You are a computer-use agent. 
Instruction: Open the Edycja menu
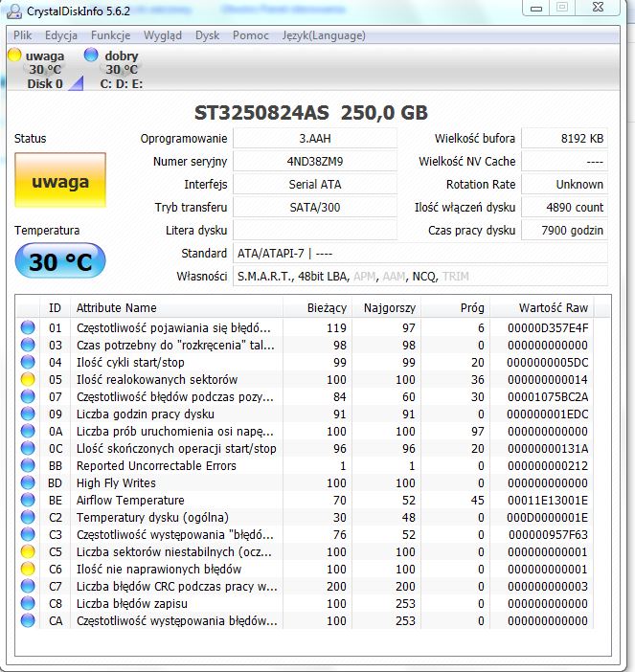(x=61, y=35)
